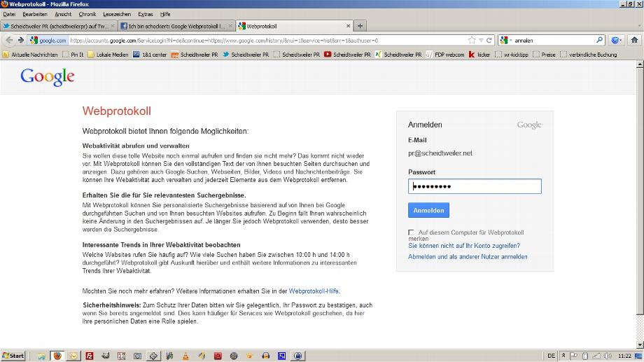The width and height of the screenshot is (644, 362).
Task: Open the Chronik menu
Action: pos(87,14)
